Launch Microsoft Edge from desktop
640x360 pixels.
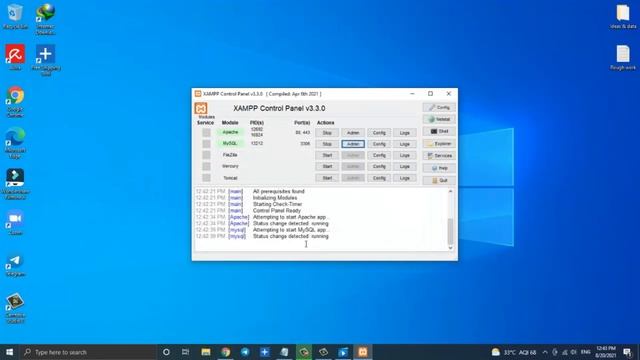15,143
